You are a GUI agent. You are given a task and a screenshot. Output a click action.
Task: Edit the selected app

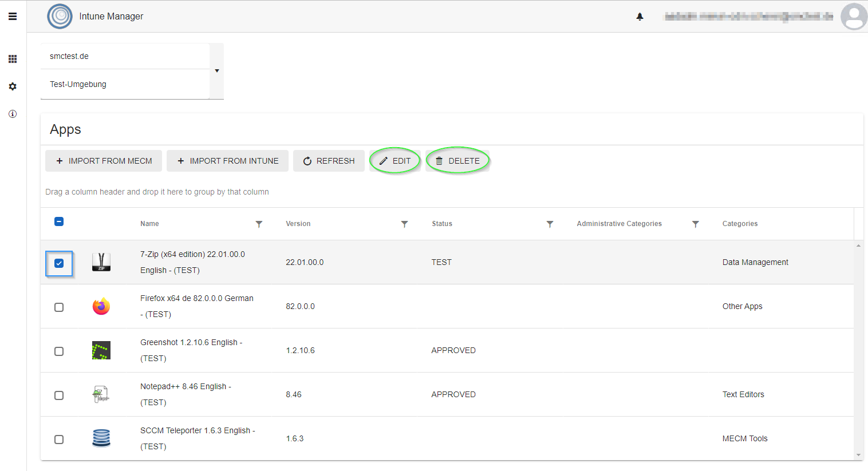pyautogui.click(x=395, y=161)
